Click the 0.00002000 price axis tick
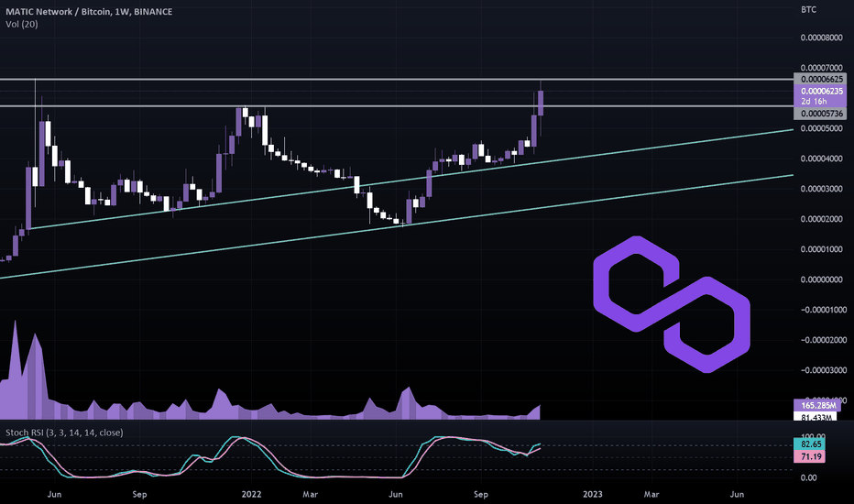Screen dimensions: 854x504 click(821, 219)
